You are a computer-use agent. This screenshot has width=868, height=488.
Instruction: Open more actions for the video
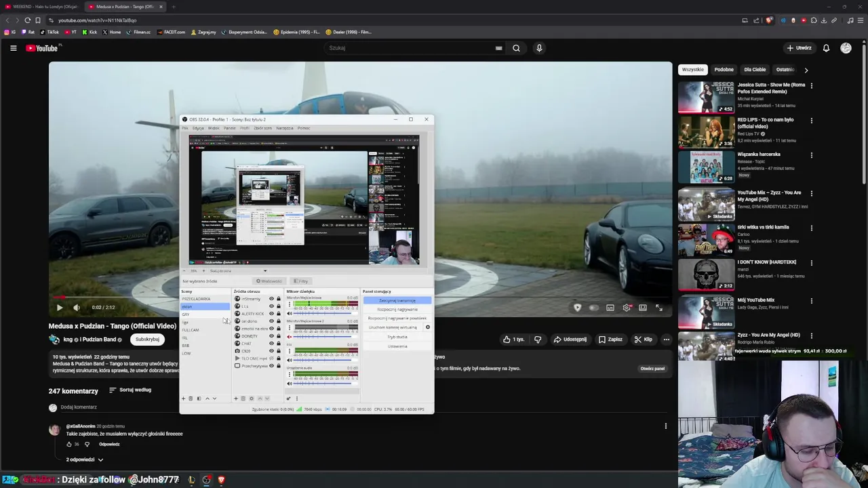pyautogui.click(x=666, y=340)
